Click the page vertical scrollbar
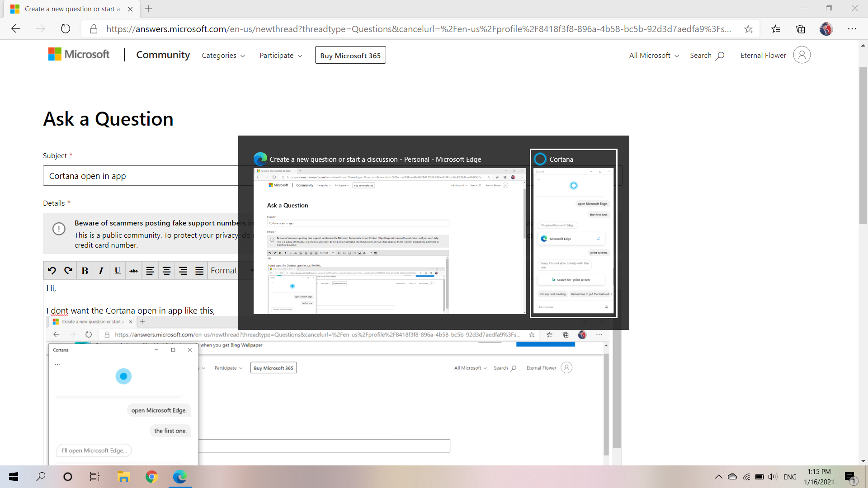This screenshot has height=488, width=868. [863, 145]
